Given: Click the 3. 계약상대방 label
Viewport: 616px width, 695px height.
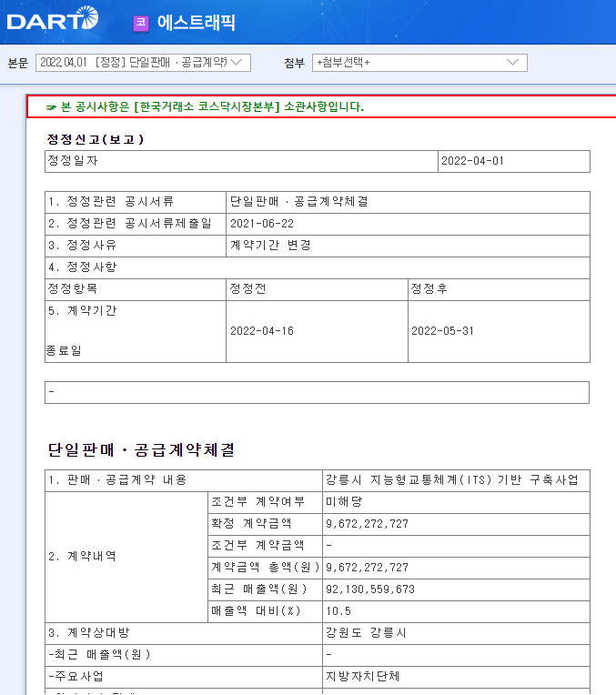Looking at the screenshot, I should point(88,633).
